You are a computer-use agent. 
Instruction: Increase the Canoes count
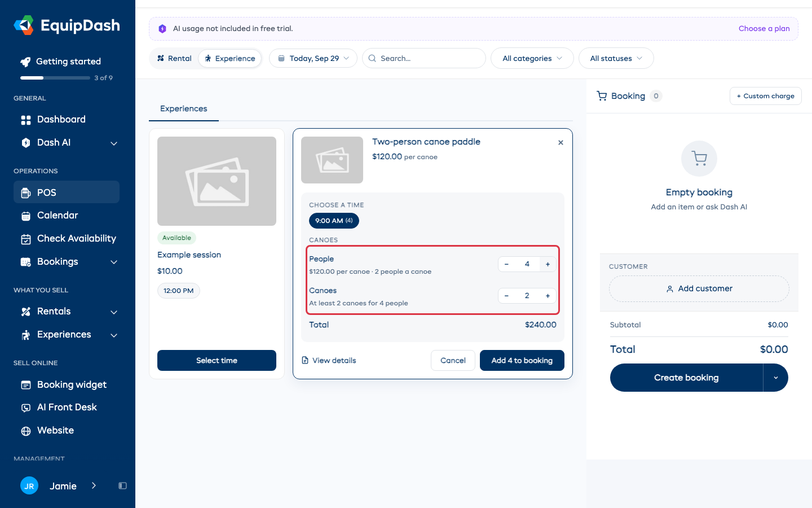click(548, 296)
